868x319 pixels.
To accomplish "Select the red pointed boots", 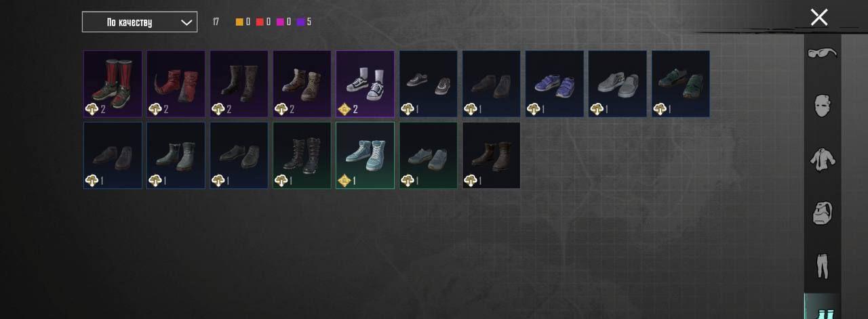I will point(176,84).
